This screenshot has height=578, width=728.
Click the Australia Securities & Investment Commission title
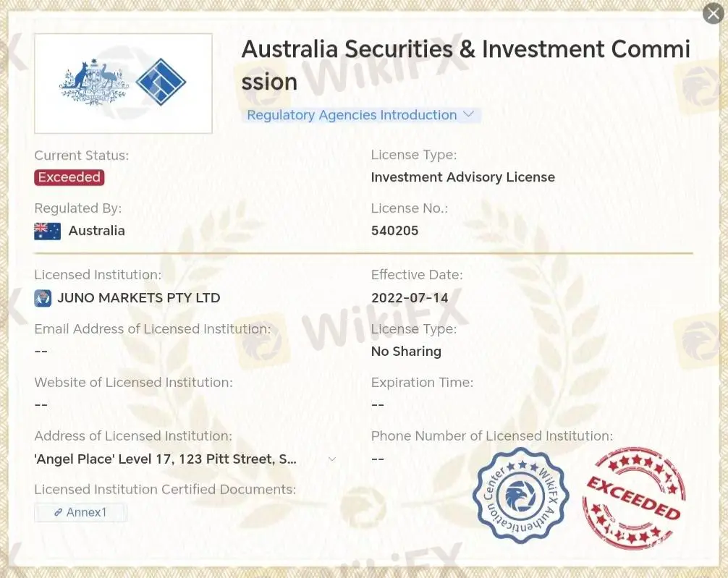click(465, 65)
